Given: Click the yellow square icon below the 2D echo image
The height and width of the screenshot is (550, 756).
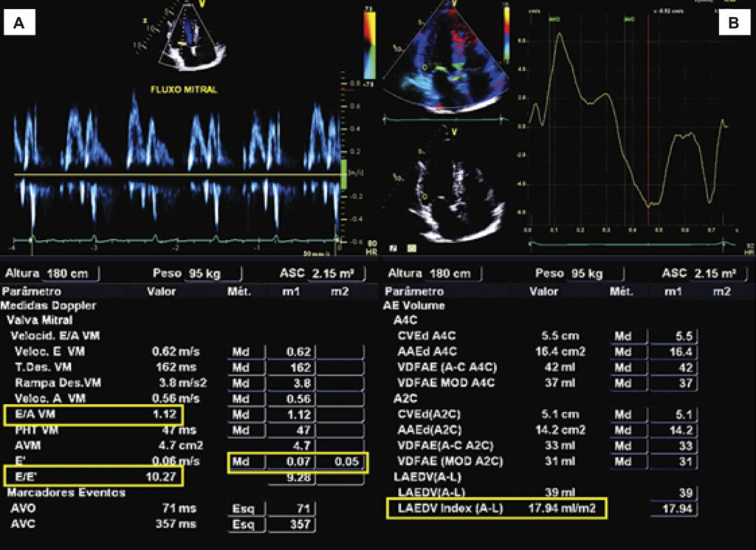Looking at the screenshot, I should click(412, 248).
